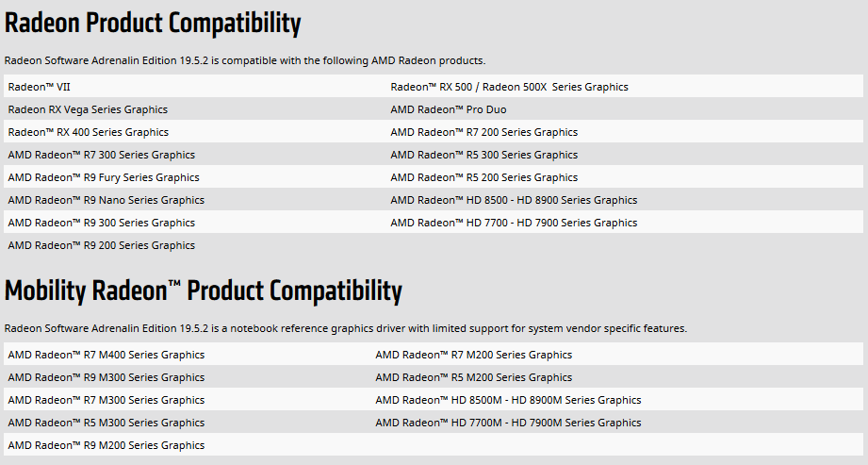This screenshot has height=465, width=868.
Task: Click HD 8500M - HD 8900M Series Graphics
Action: pos(508,400)
